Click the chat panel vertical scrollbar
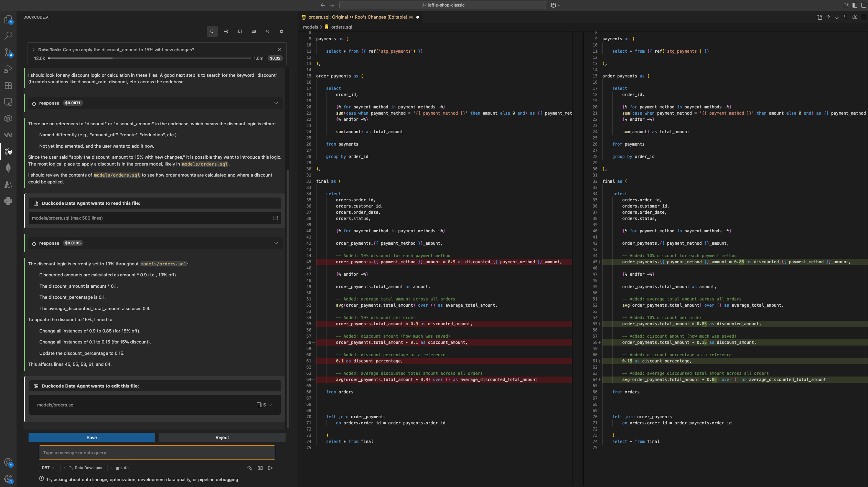Viewport: 868px width, 487px height. pyautogui.click(x=288, y=299)
